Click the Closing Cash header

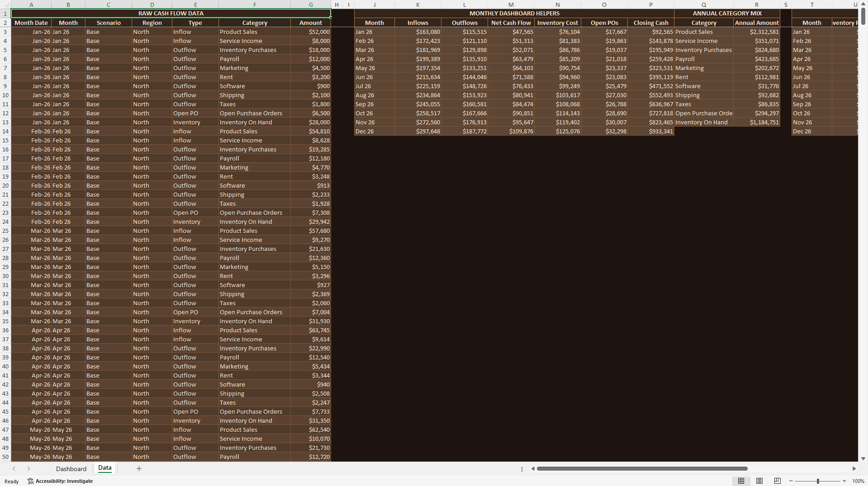651,23
